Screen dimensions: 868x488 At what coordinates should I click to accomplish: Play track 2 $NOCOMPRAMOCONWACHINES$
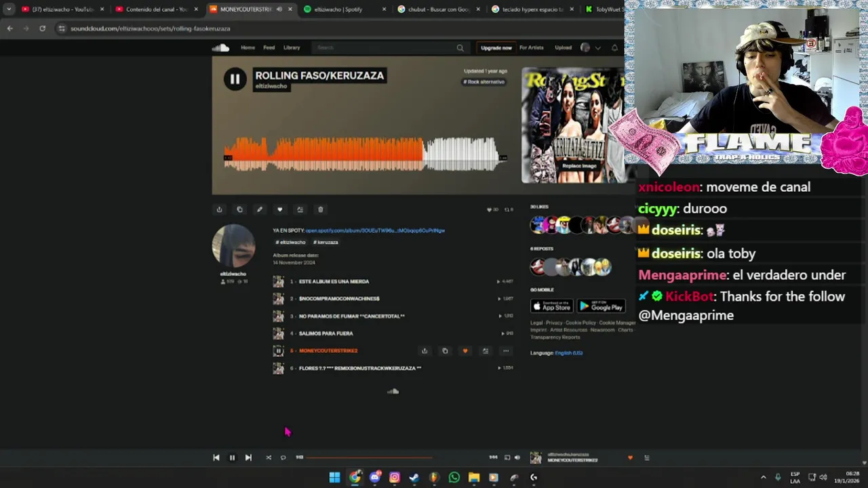tap(339, 298)
